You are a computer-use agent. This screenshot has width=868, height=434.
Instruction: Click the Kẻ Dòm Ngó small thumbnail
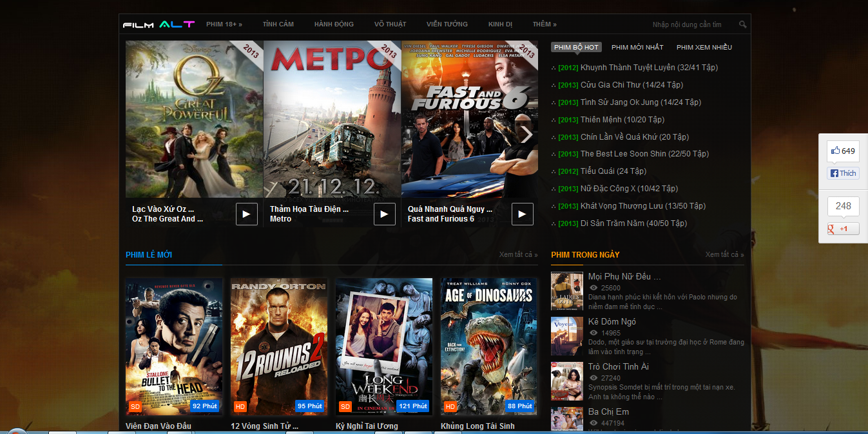(x=567, y=336)
